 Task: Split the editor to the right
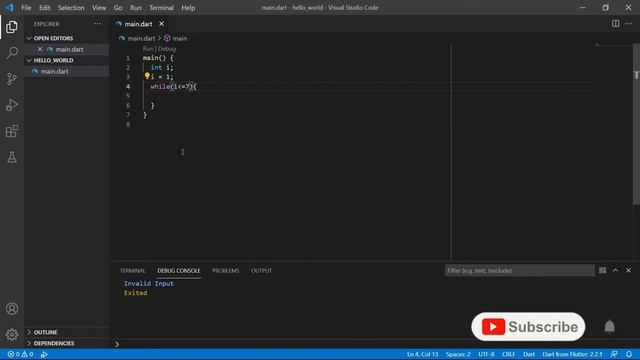pos(615,24)
